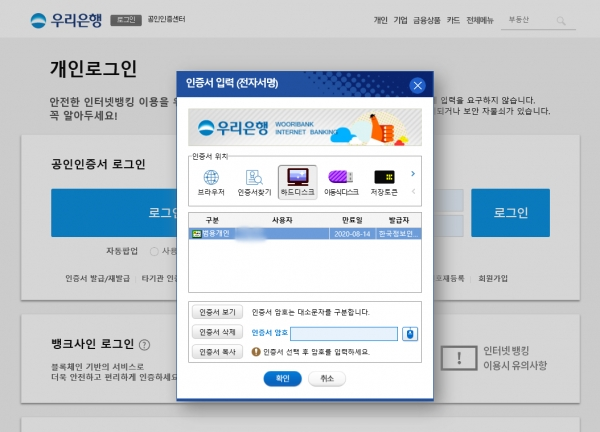Click the search magnifier icon

tap(561, 21)
